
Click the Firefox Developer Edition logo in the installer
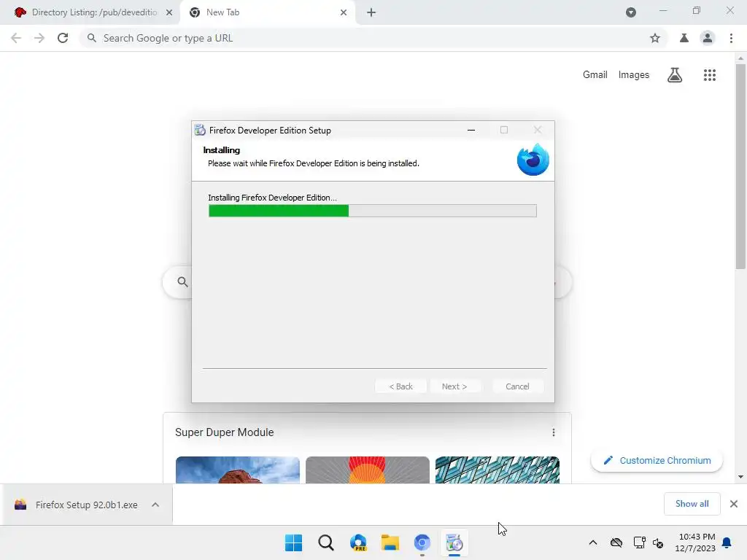pyautogui.click(x=533, y=160)
